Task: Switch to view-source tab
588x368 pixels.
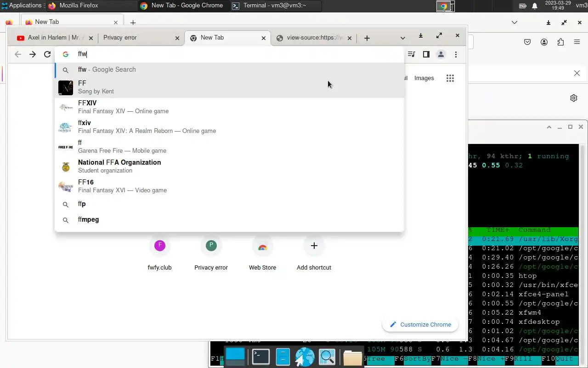Action: [x=313, y=38]
